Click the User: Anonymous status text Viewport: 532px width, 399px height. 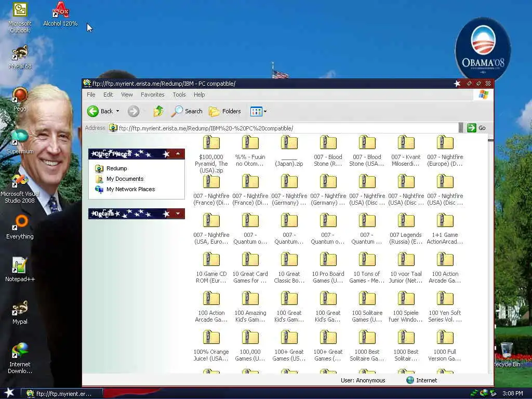pyautogui.click(x=363, y=380)
